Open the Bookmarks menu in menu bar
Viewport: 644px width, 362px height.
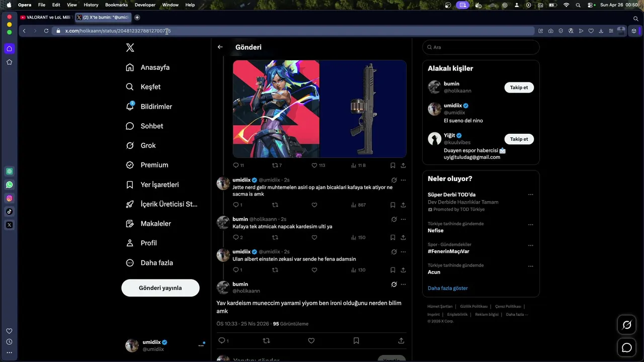(116, 5)
